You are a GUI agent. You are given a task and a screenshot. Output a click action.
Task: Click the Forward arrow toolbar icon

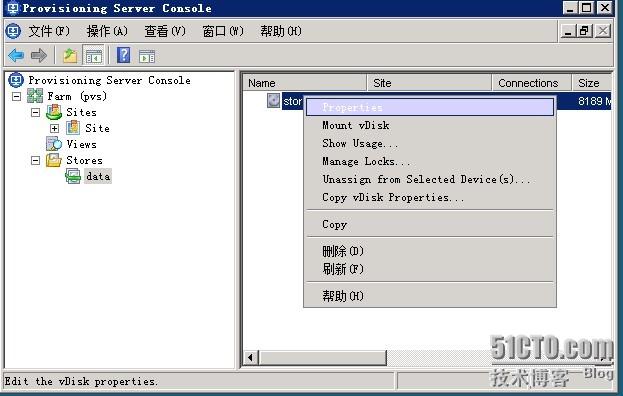[x=39, y=56]
